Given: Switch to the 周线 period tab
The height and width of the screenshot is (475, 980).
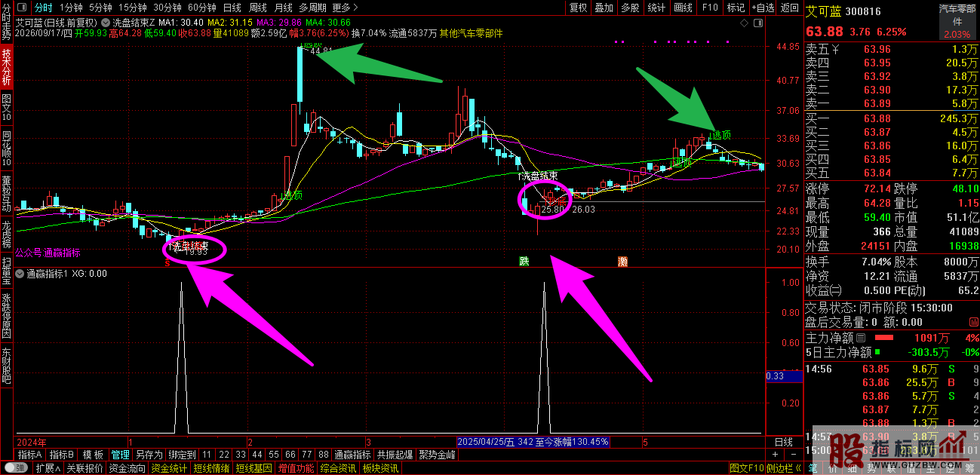Looking at the screenshot, I should click(257, 8).
